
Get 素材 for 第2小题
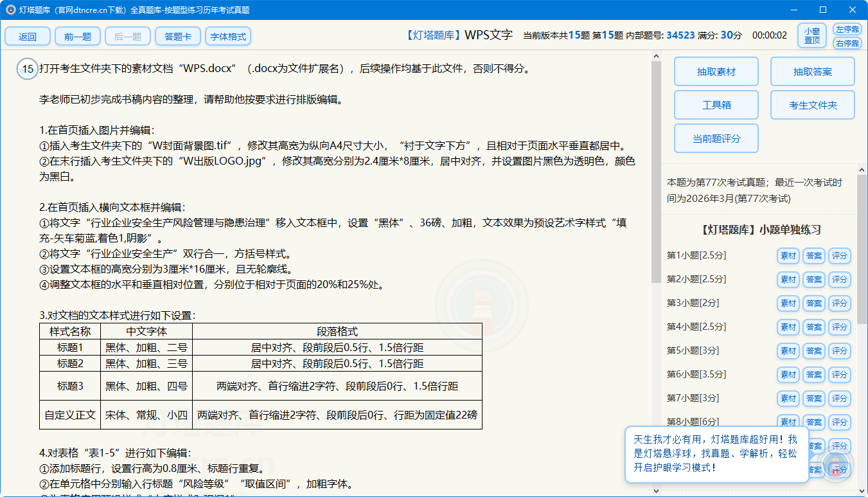click(788, 280)
